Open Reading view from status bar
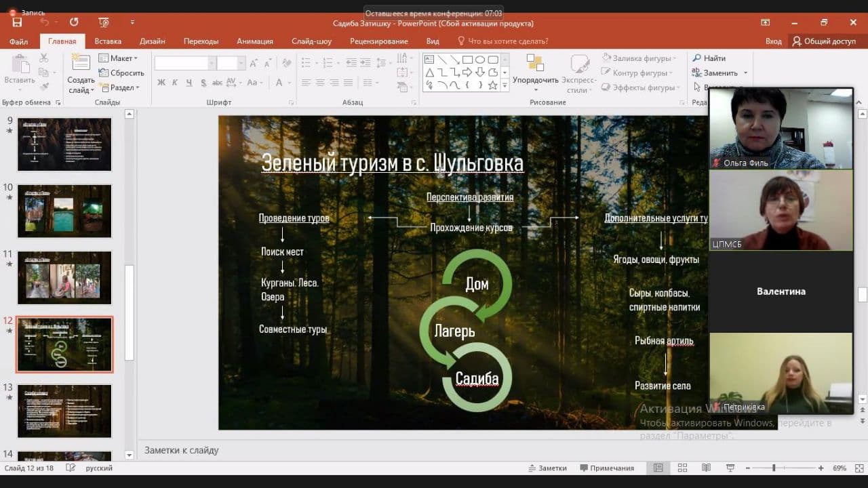Viewport: 868px width, 488px height. [706, 468]
